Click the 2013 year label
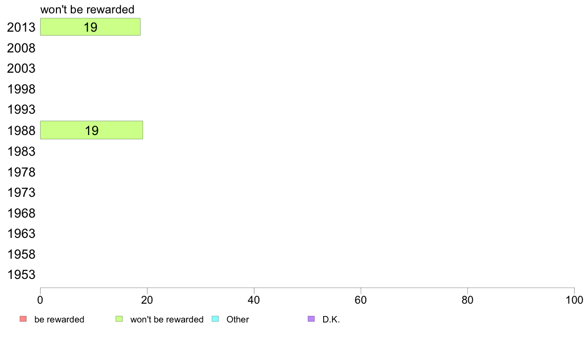This screenshot has width=588, height=364. point(21,27)
